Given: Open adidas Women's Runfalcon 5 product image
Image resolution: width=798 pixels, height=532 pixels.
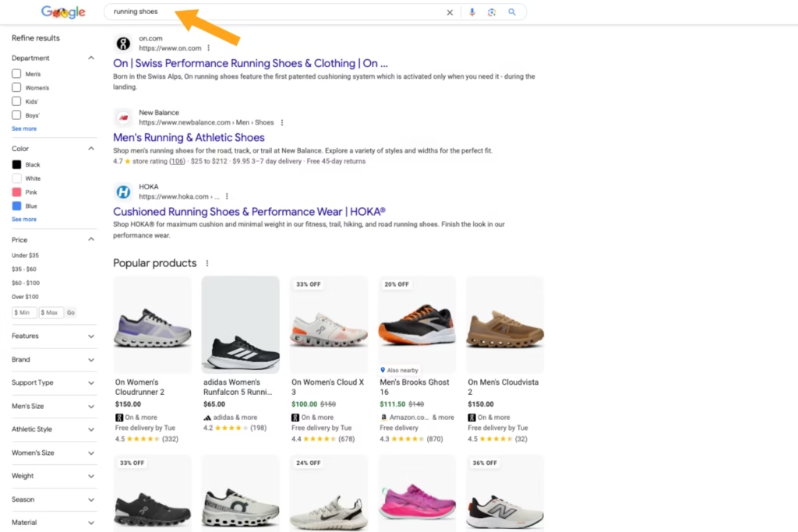Looking at the screenshot, I should (240, 325).
